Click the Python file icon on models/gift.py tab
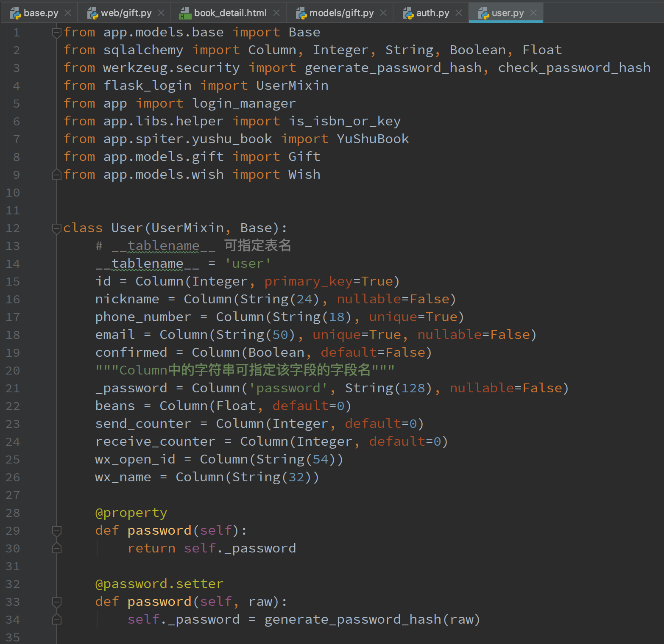This screenshot has width=664, height=644. click(301, 13)
